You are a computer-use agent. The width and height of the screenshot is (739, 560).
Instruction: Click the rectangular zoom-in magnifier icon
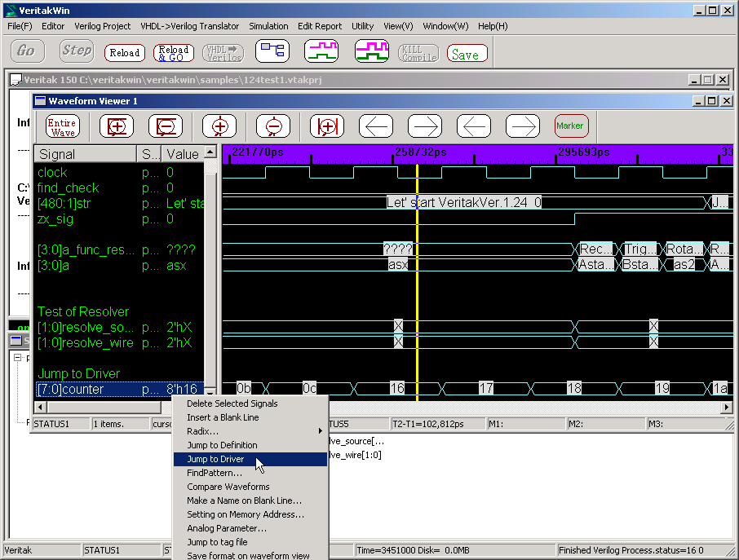point(117,126)
